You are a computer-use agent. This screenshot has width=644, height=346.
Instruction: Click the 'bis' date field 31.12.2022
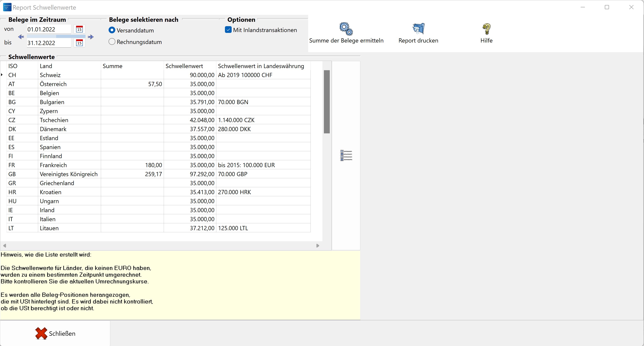pos(49,43)
